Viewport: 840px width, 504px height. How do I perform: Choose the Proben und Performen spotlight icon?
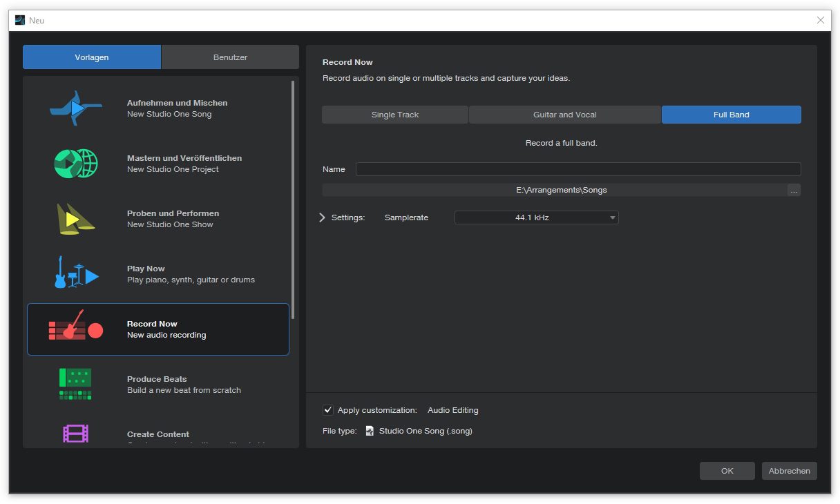tap(76, 219)
